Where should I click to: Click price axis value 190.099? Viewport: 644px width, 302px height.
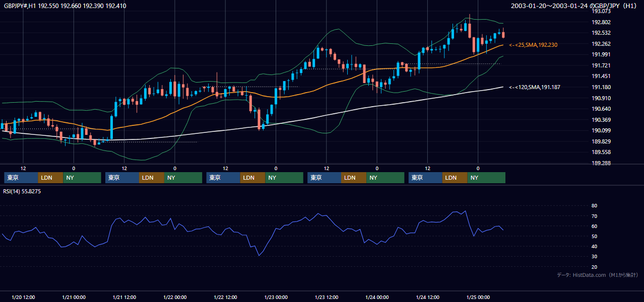click(x=601, y=130)
